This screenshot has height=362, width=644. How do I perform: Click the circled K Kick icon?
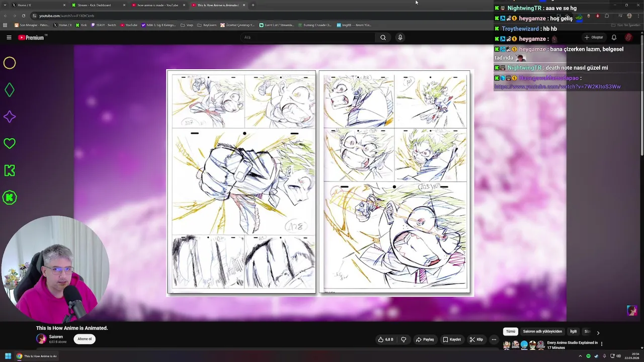(x=10, y=198)
